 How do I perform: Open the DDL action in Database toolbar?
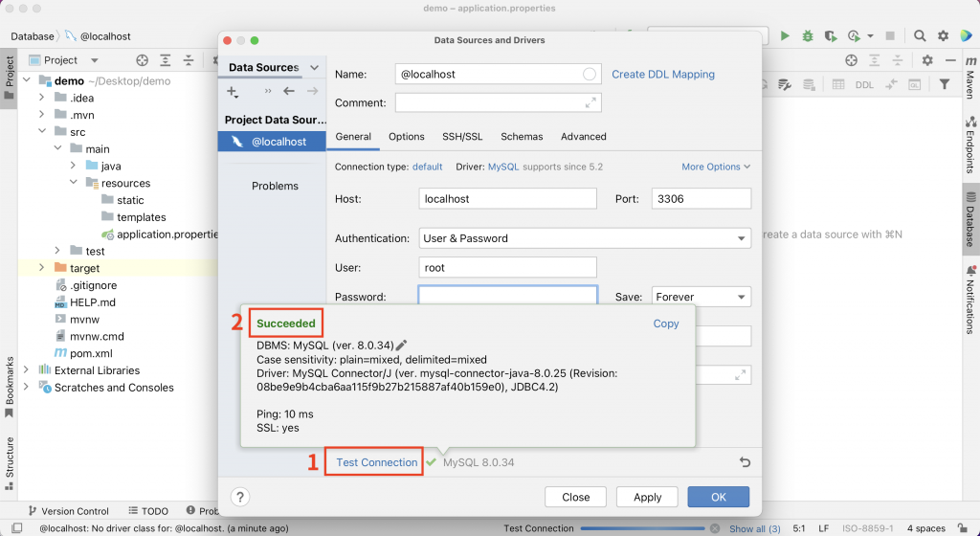(x=864, y=85)
